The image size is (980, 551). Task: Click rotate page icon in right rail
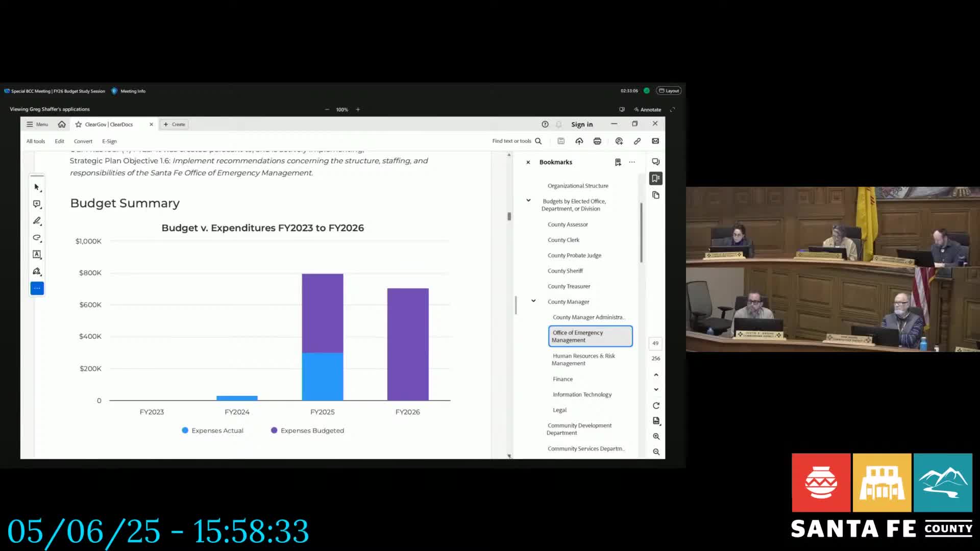tap(656, 406)
